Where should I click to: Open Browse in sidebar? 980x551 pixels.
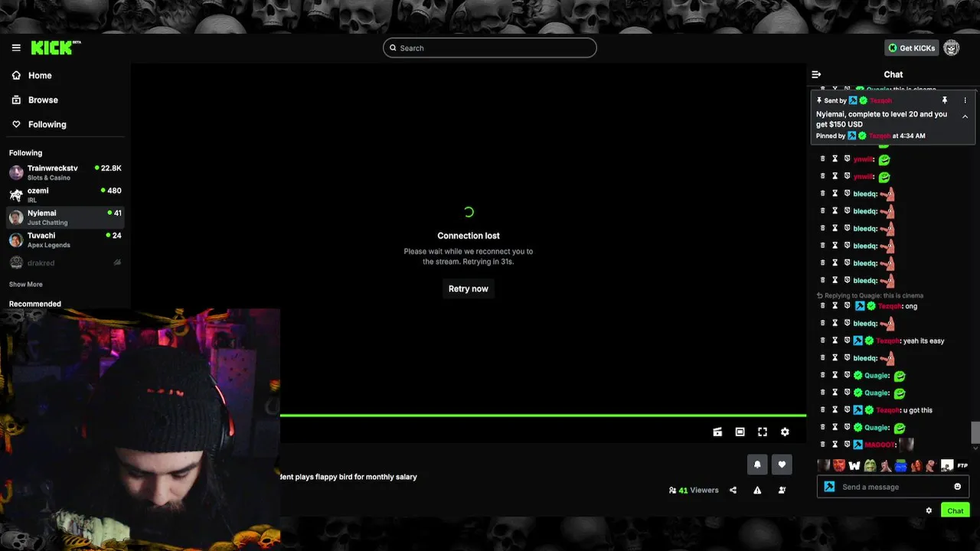pos(35,100)
